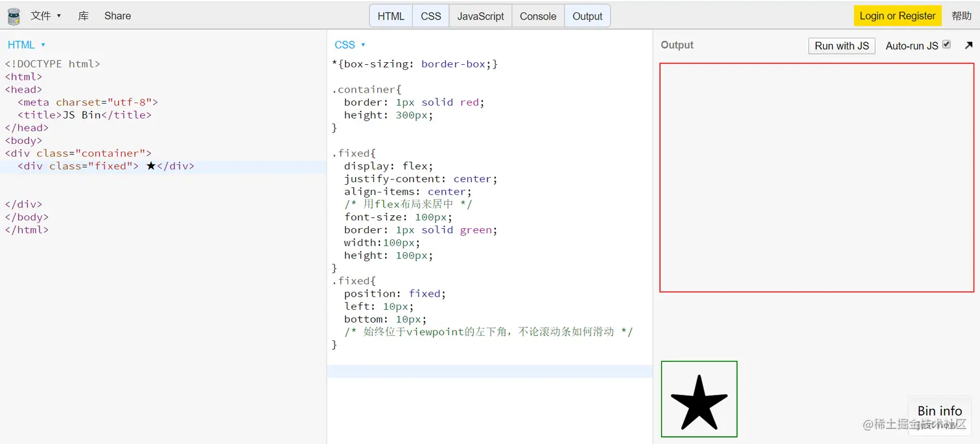The image size is (980, 444).
Task: Click the Run with JS button
Action: (842, 46)
